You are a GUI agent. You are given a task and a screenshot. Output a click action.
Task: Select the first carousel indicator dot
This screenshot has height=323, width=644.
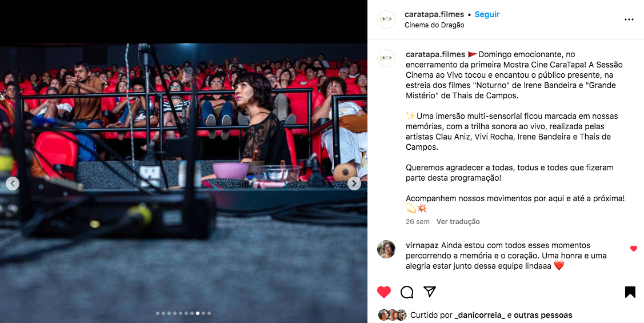pos(158,313)
